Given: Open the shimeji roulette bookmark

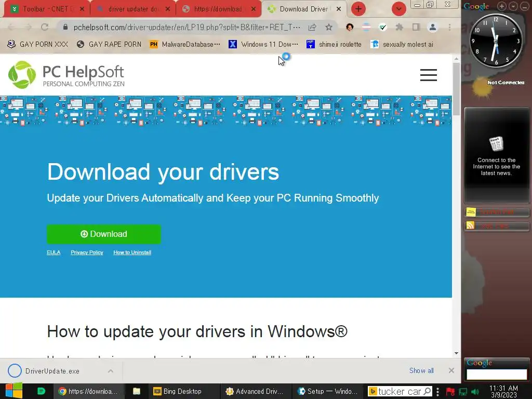Looking at the screenshot, I should (x=334, y=45).
